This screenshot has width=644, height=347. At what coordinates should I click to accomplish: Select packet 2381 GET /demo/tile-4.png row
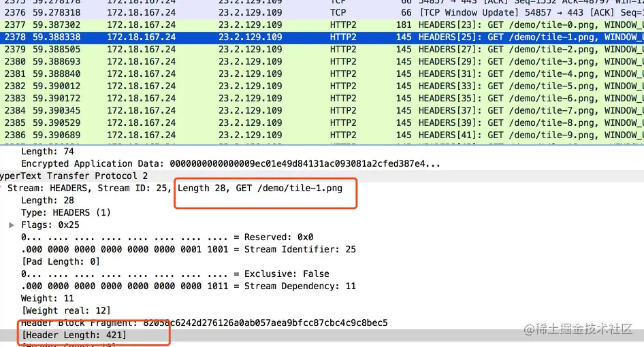coord(322,74)
